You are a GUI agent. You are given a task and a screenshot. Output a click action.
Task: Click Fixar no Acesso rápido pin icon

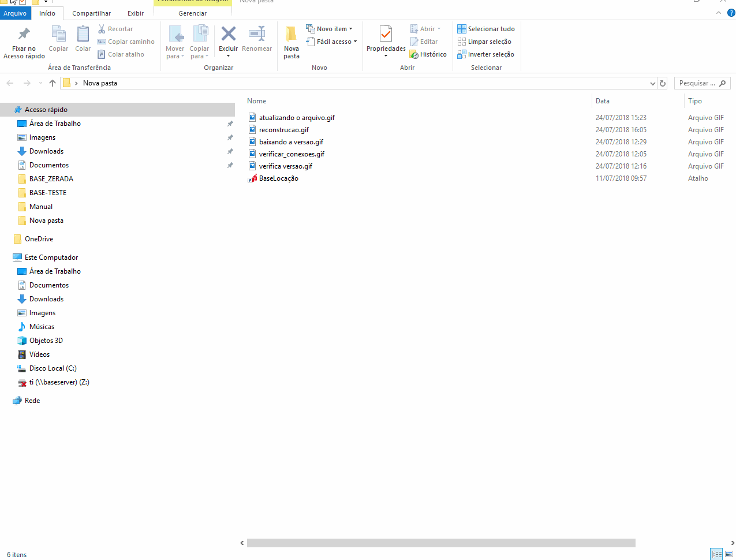[24, 35]
